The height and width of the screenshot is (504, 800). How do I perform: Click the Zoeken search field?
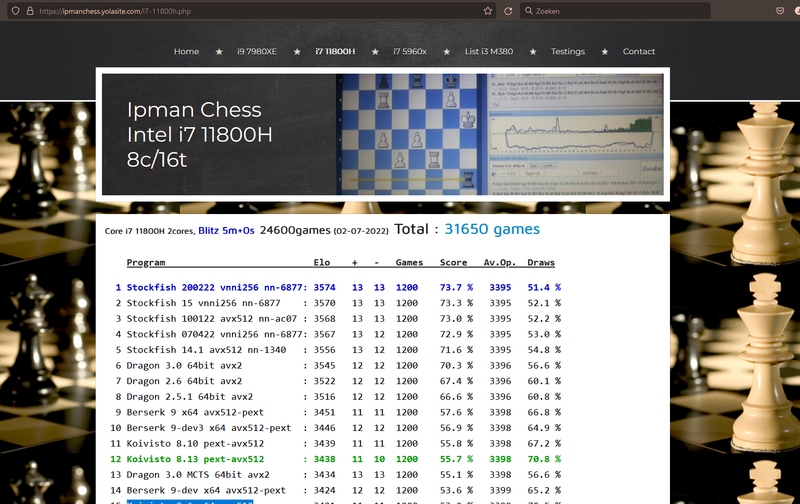pos(615,11)
